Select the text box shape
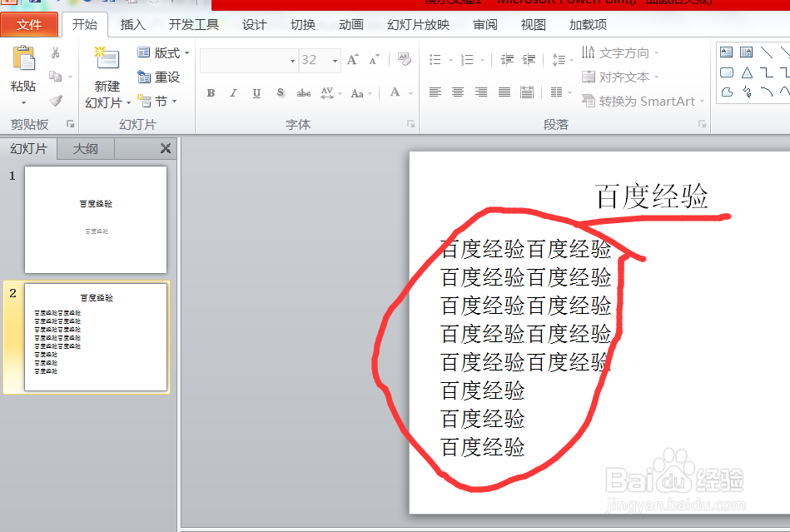Screen dimensions: 790x532 click(727, 52)
